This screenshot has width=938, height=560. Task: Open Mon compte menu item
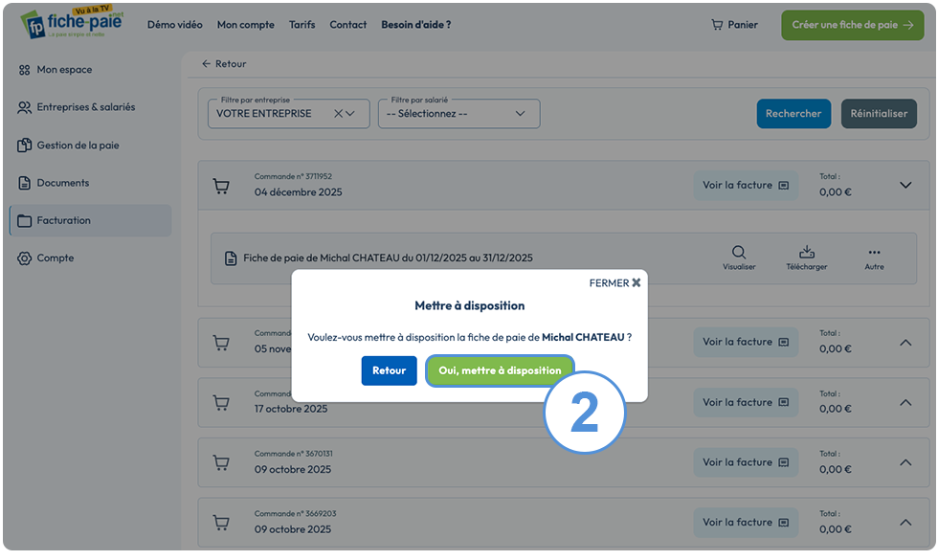point(245,25)
